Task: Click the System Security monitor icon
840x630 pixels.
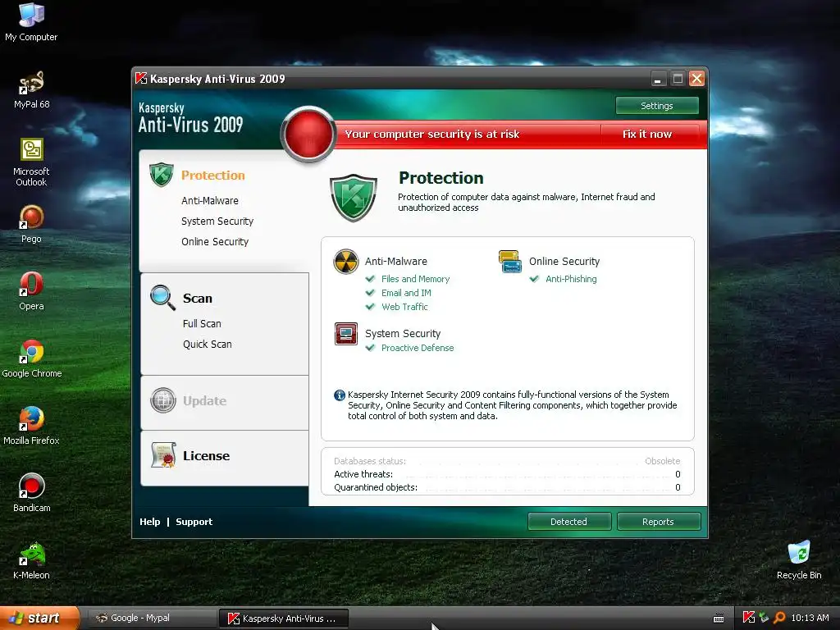Action: pos(346,334)
